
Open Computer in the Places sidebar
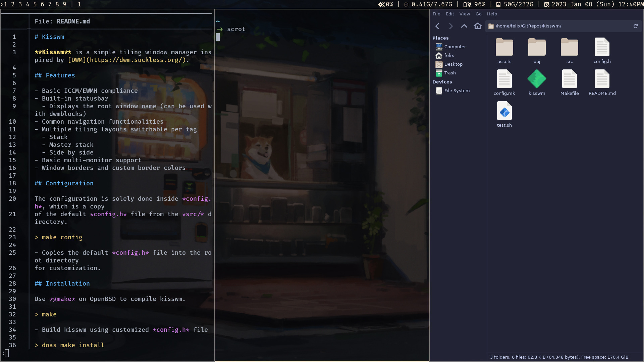pyautogui.click(x=455, y=47)
